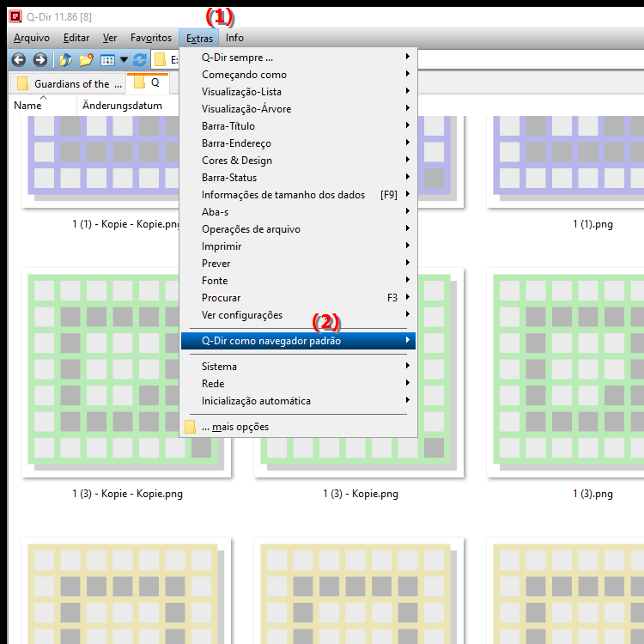Click file name 1 (3) - Kopie.png
Viewport: 644px width, 644px height.
click(361, 494)
